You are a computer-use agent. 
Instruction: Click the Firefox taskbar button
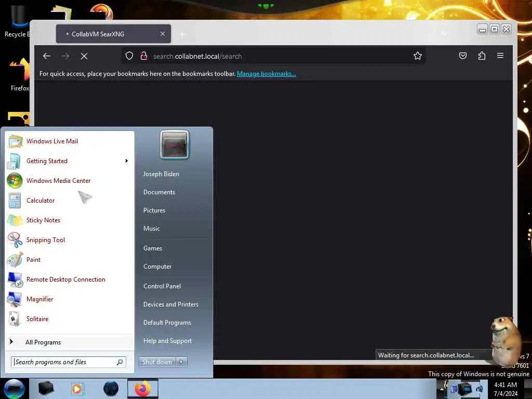[143, 389]
